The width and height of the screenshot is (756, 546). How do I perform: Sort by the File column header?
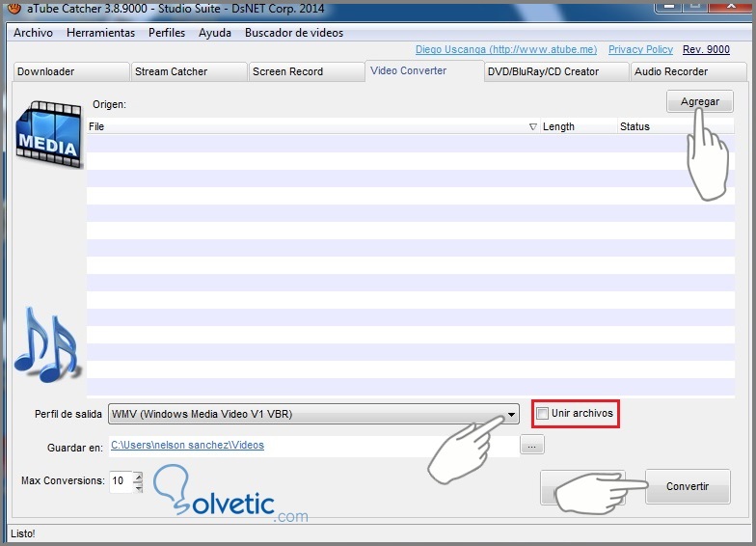(x=313, y=126)
